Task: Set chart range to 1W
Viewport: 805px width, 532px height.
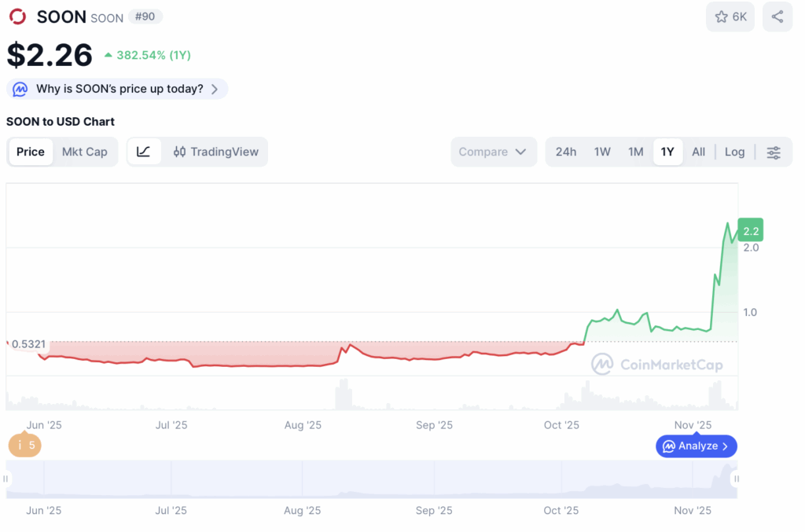Action: pos(602,152)
